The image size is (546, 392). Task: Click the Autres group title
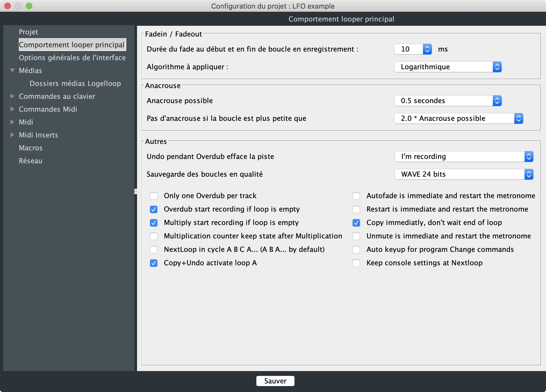pos(156,141)
